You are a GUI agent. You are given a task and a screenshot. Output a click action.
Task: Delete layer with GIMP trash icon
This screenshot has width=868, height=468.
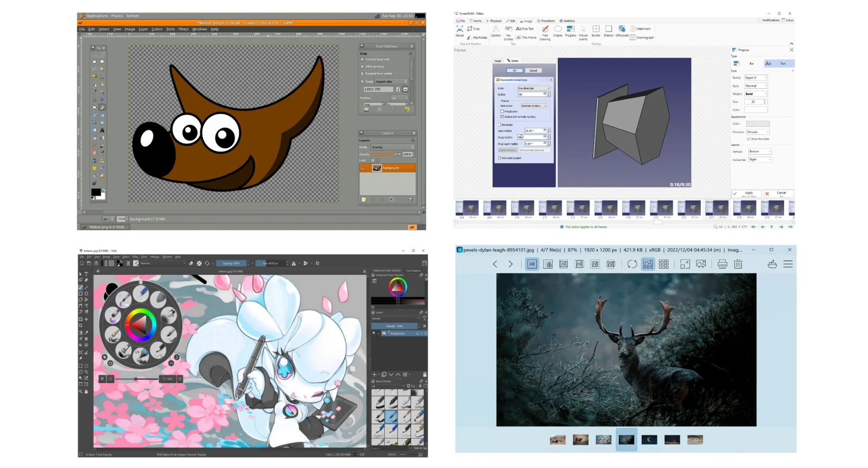[411, 199]
